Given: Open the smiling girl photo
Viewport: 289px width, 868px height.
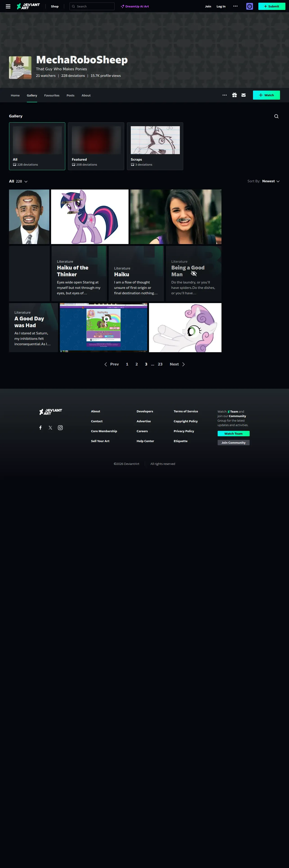Looking at the screenshot, I should [x=176, y=217].
